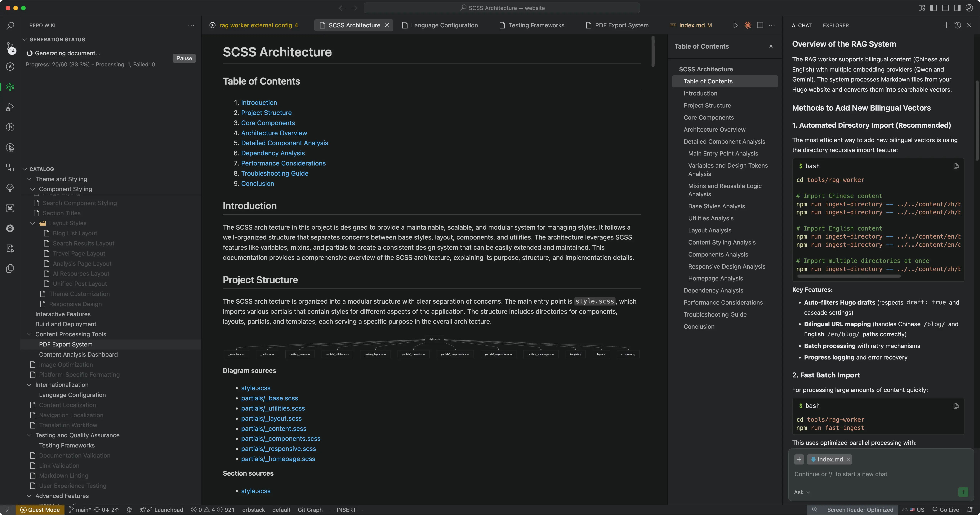The image size is (980, 515).
Task: Click the run play icon in editor toolbar
Action: coord(735,25)
